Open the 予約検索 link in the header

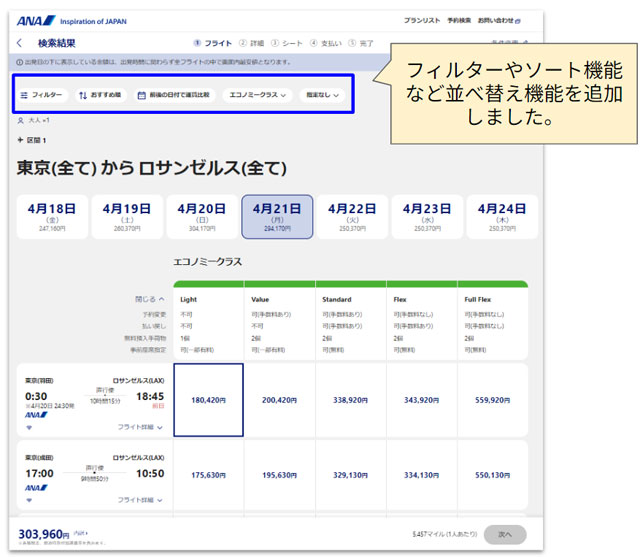459,20
